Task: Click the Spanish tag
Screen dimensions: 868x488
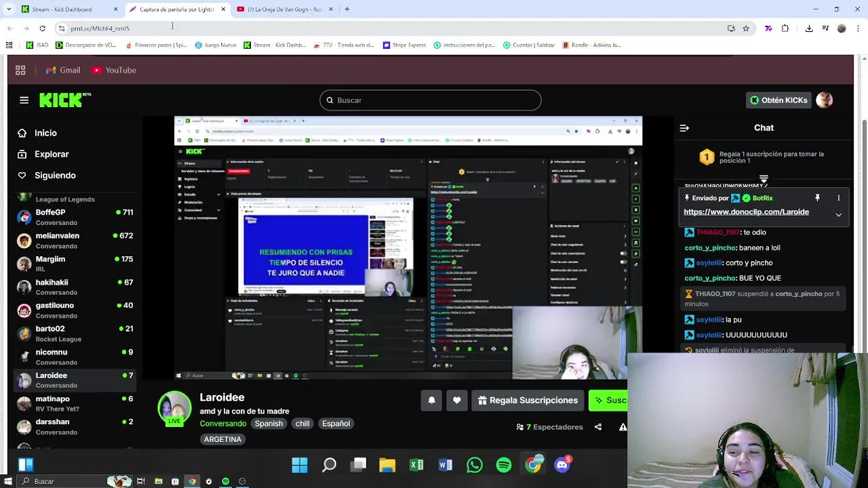Action: click(x=269, y=424)
